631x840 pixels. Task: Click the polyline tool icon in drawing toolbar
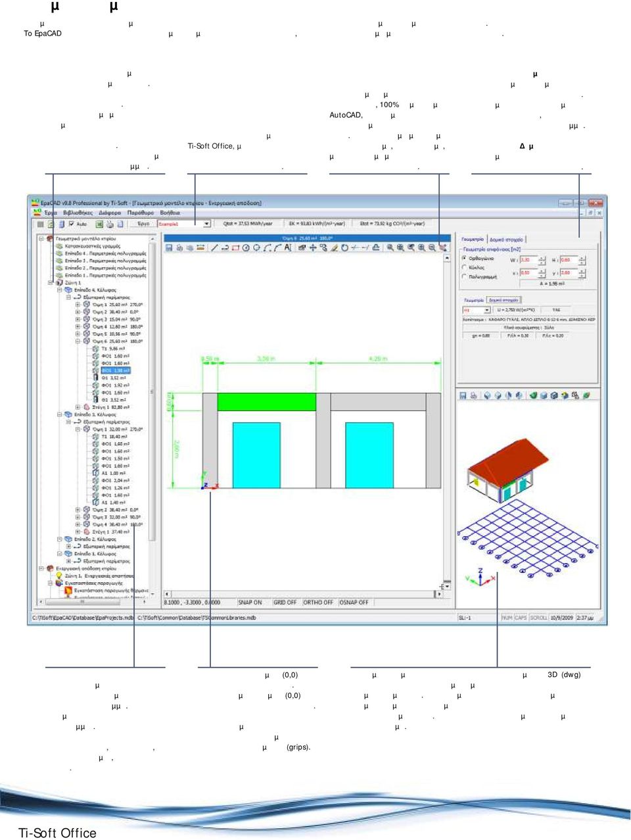coord(225,247)
